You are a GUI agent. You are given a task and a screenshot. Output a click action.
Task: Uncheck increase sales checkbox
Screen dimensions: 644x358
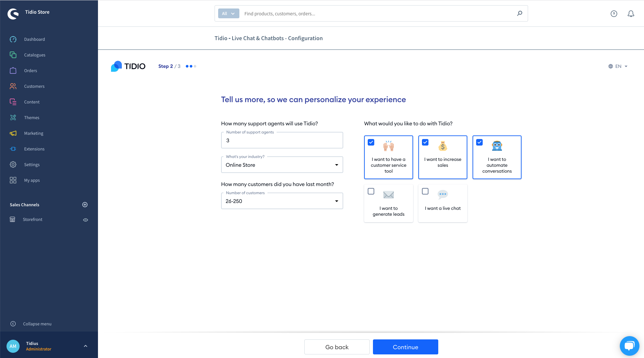[x=425, y=142]
